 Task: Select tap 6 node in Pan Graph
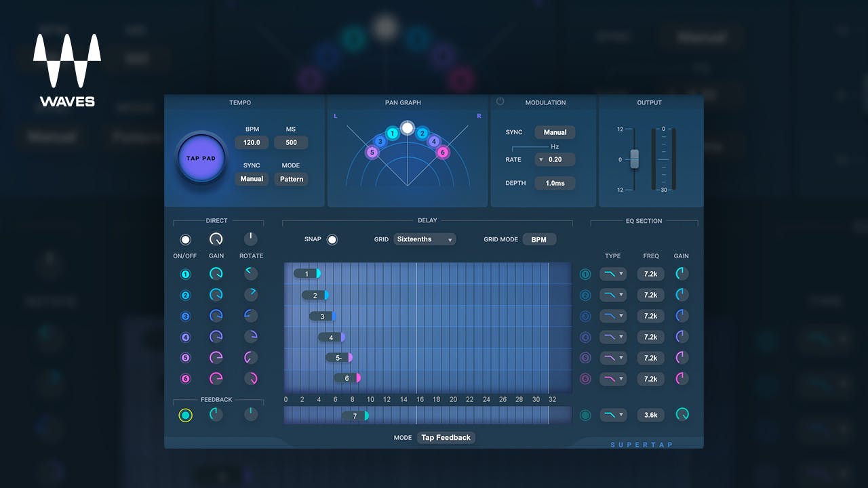coord(443,152)
